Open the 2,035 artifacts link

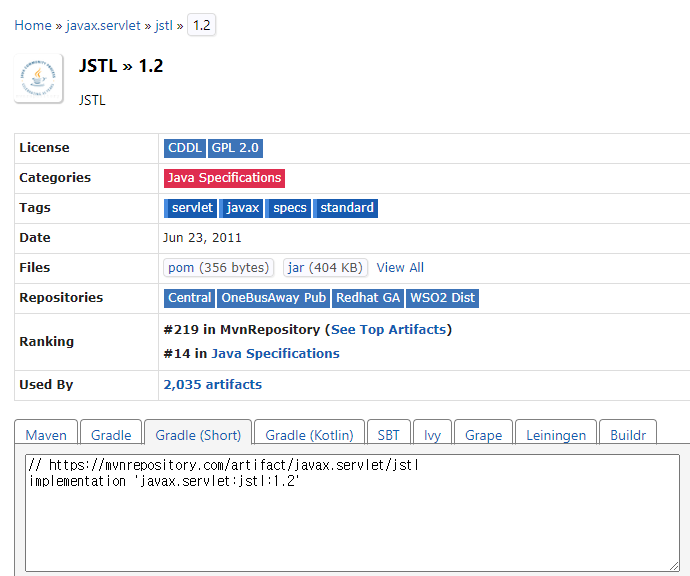(213, 384)
